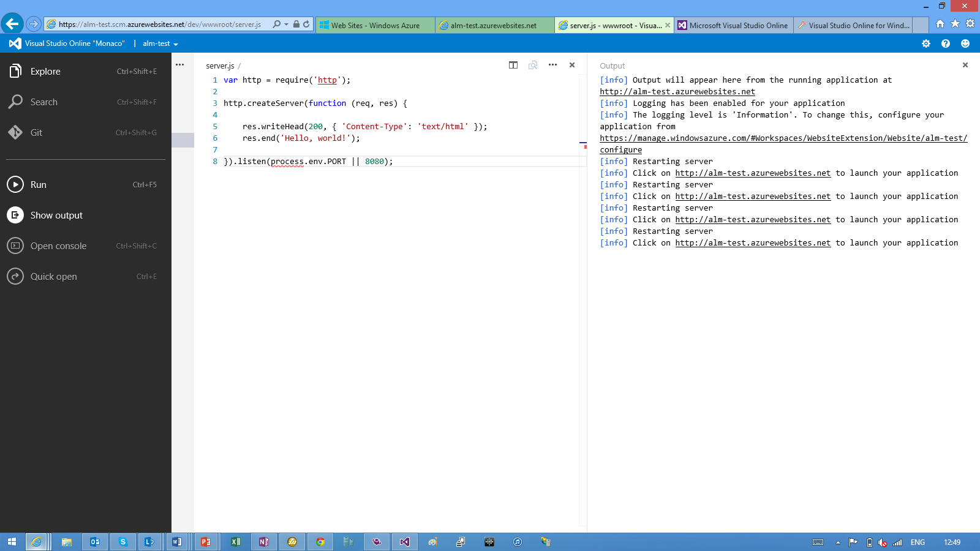The height and width of the screenshot is (551, 980).
Task: Refresh the page in the address bar
Action: (306, 24)
